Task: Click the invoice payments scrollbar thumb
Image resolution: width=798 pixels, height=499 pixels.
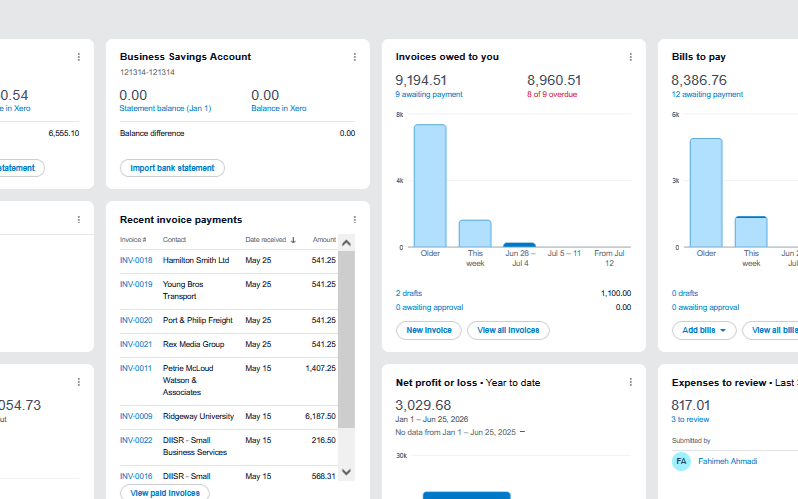Action: tap(347, 339)
